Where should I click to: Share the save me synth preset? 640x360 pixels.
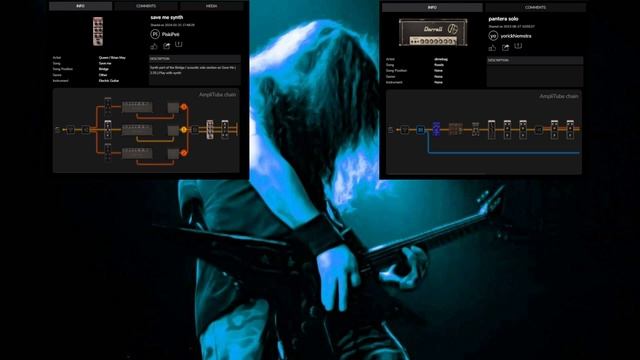[x=167, y=46]
